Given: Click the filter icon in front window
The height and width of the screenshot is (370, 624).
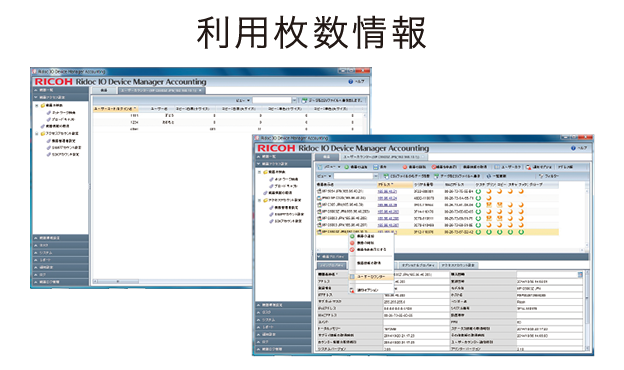Looking at the screenshot, I should (541, 176).
